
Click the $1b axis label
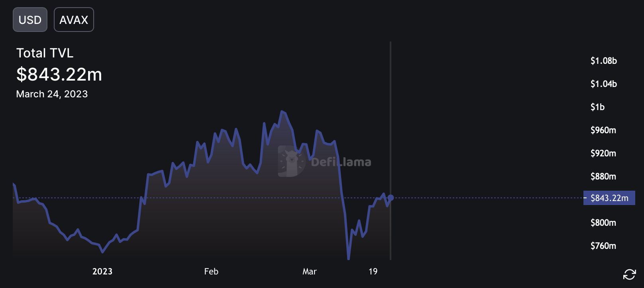coord(598,107)
